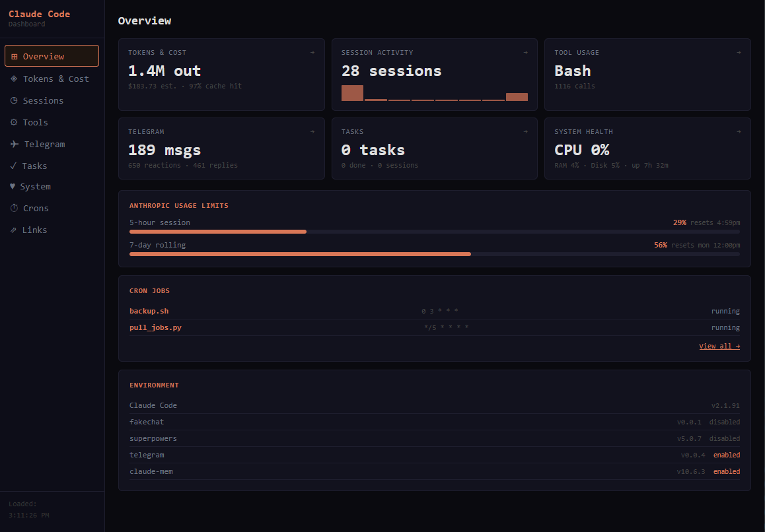This screenshot has width=765, height=532.
Task: Click the 5-hour session usage bar
Action: click(434, 232)
